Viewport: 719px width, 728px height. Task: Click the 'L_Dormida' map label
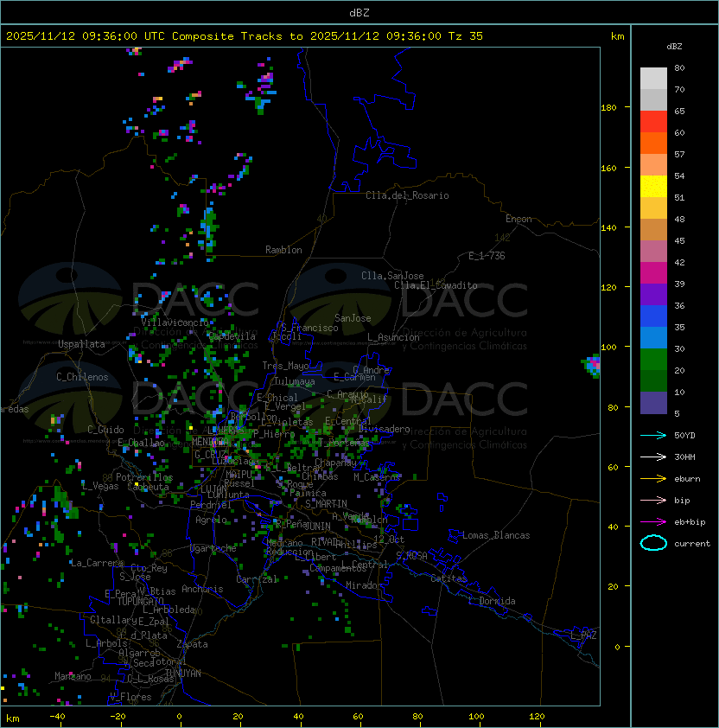tap(492, 601)
